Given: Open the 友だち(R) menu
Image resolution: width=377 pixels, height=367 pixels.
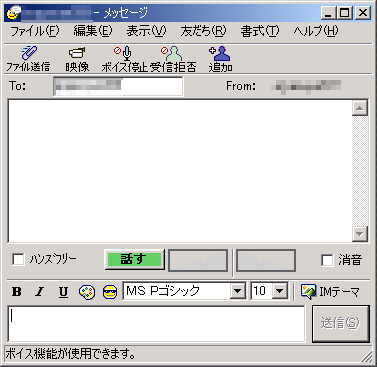Looking at the screenshot, I should 203,31.
